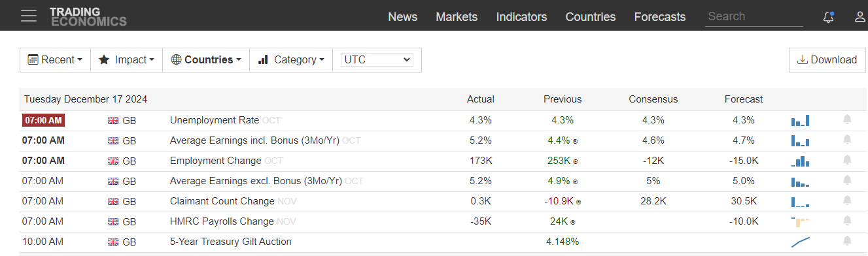The width and height of the screenshot is (868, 256).
Task: Open the notifications bell in header
Action: [829, 17]
